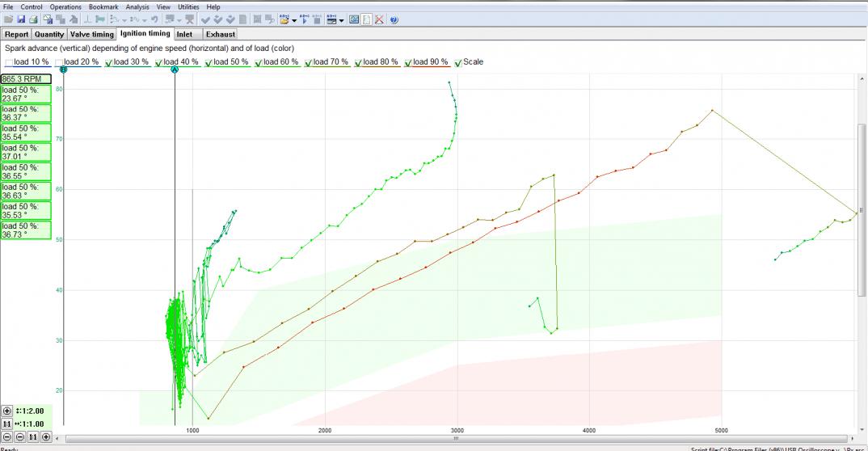The height and width of the screenshot is (451, 868).
Task: Click the red X icon in toolbar
Action: tap(379, 19)
